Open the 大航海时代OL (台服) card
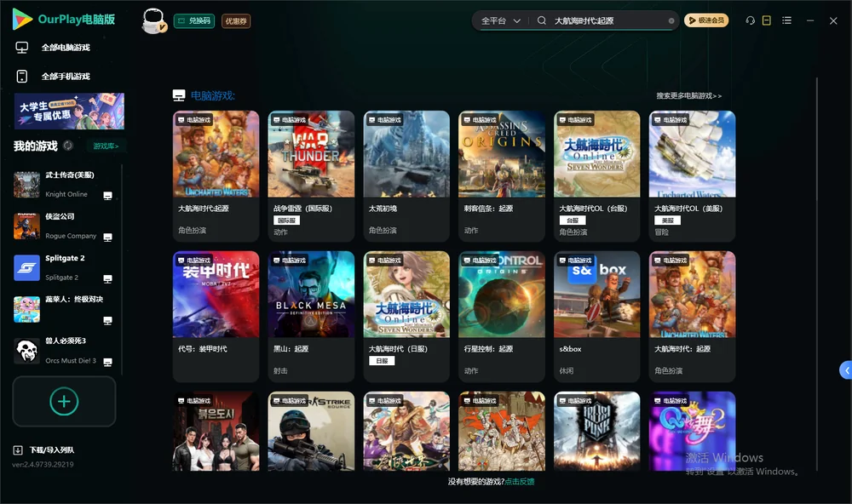This screenshot has height=504, width=852. (x=596, y=176)
